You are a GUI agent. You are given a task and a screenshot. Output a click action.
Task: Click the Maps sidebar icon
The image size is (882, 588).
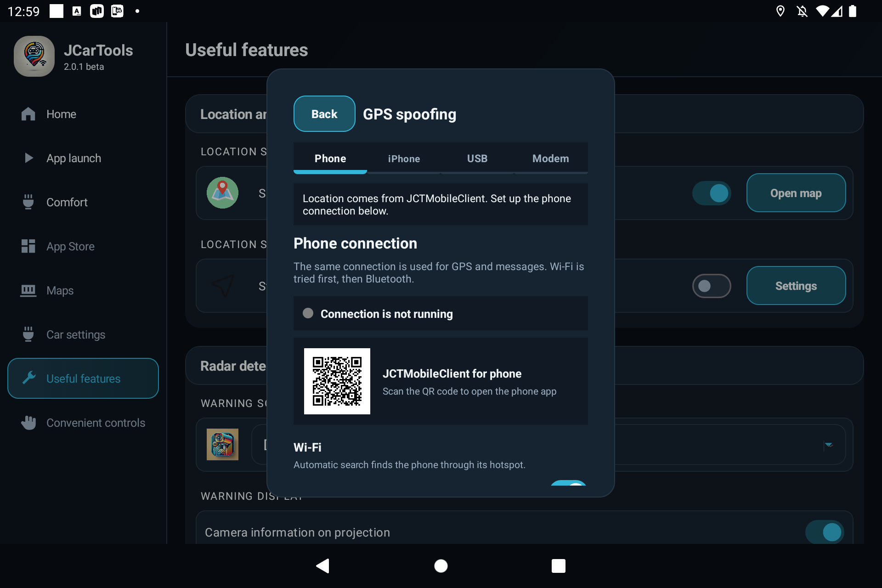(x=28, y=290)
